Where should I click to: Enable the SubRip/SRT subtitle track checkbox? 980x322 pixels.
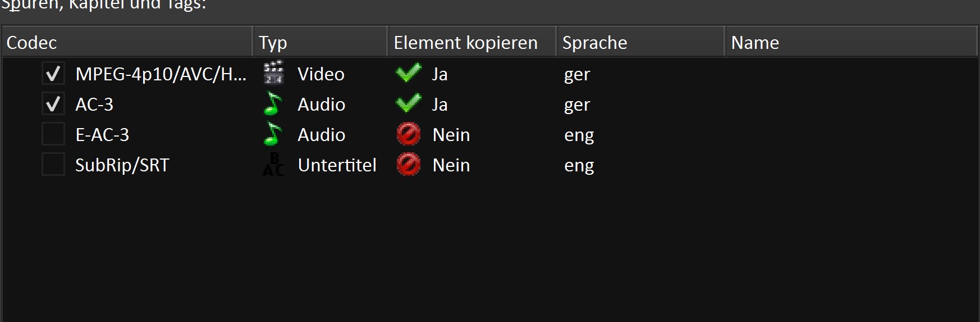point(53,165)
